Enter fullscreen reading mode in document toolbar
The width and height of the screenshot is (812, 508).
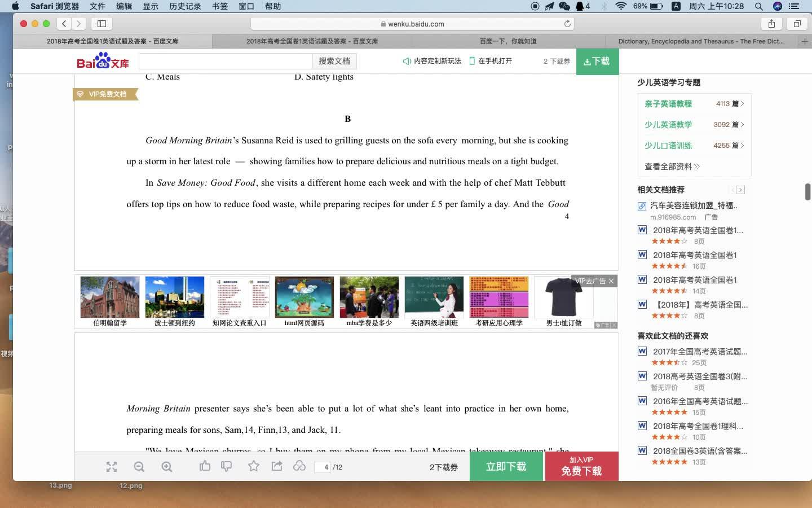tap(112, 467)
